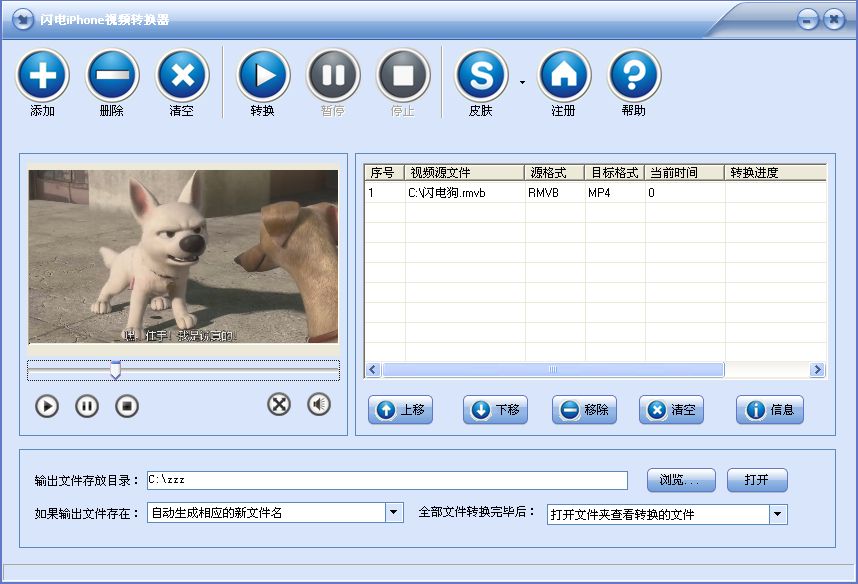Screen dimensions: 858x584
Task: Pause the preview video with small pause button
Action: (87, 406)
